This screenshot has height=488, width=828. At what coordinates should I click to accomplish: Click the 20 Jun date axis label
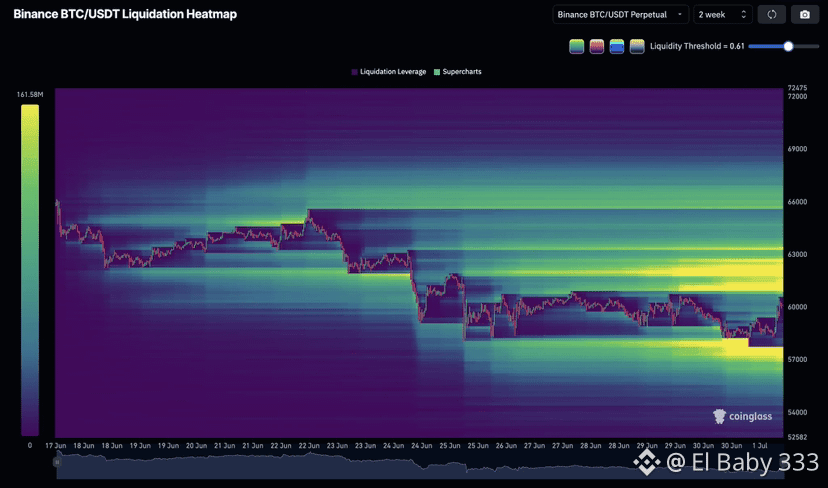coord(196,446)
